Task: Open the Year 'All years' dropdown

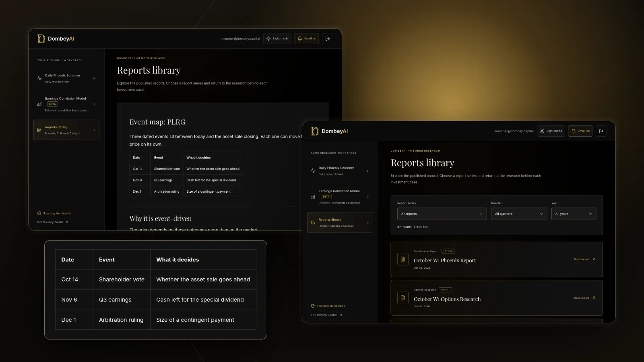Action: 574,214
